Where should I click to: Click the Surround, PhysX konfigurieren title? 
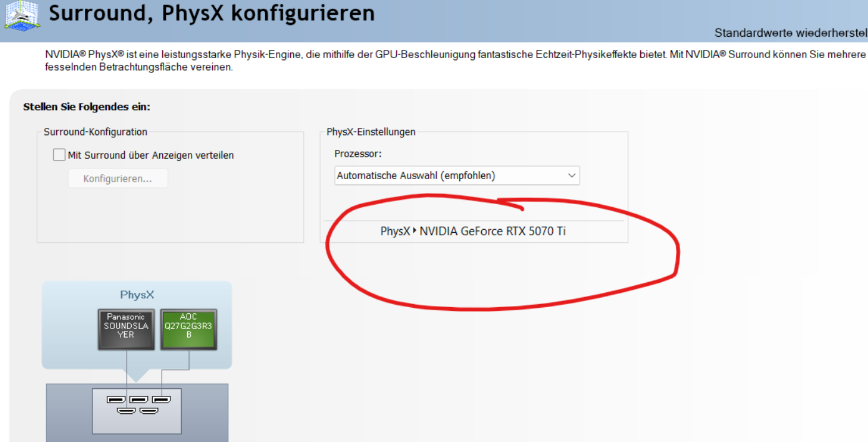click(212, 13)
